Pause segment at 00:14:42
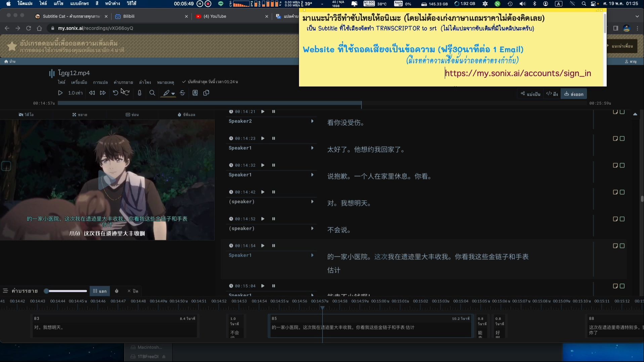This screenshot has width=644, height=362. 273,192
